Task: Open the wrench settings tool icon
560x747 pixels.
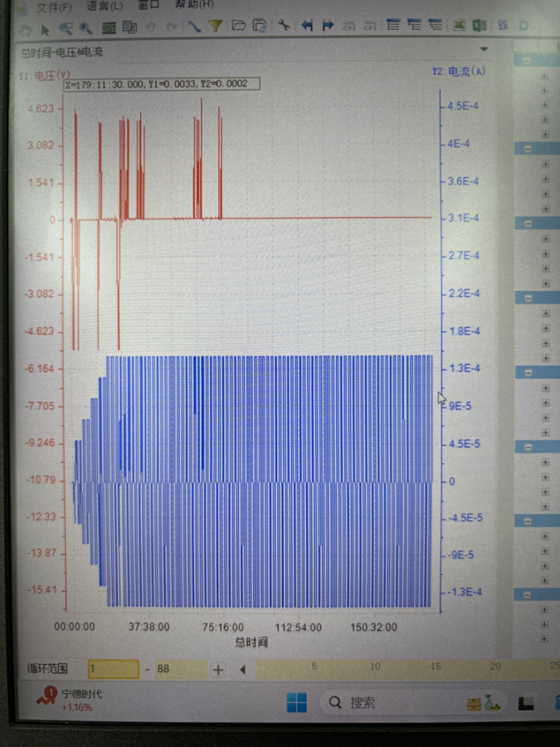Action: pos(284,25)
